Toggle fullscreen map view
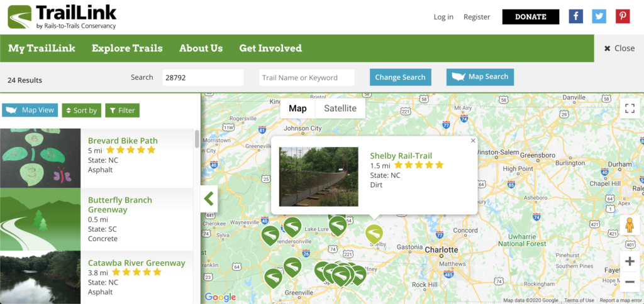The width and height of the screenshot is (644, 304). [x=630, y=108]
